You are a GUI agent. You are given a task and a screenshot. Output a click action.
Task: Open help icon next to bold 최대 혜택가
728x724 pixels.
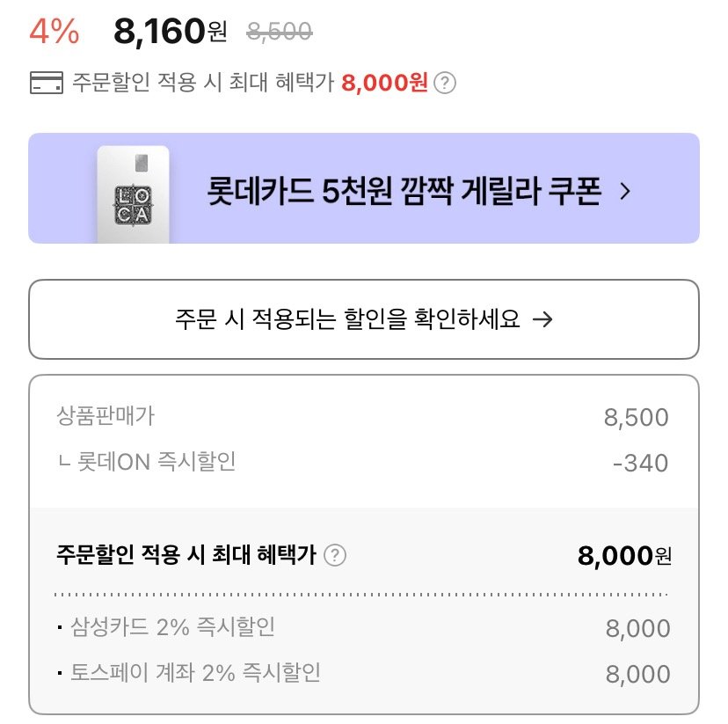click(335, 556)
